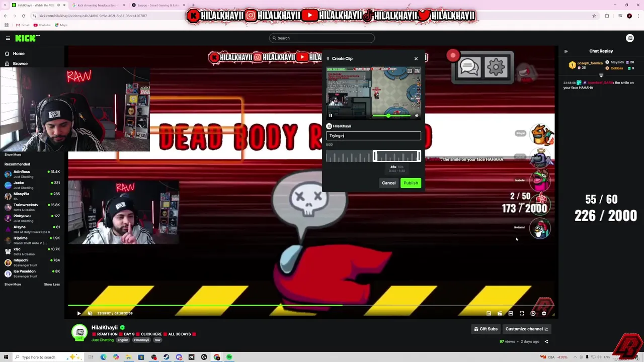Open Home in the sidebar
This screenshot has height=362, width=644.
pyautogui.click(x=19, y=53)
